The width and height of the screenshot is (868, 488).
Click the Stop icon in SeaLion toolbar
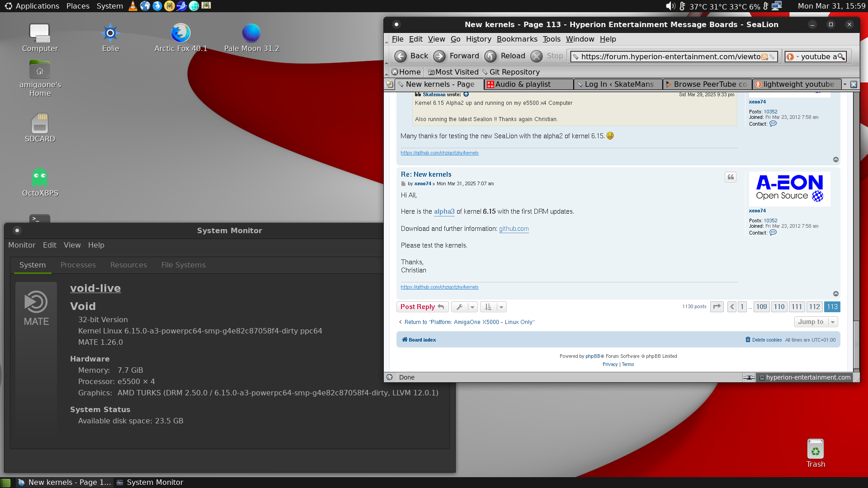click(537, 56)
